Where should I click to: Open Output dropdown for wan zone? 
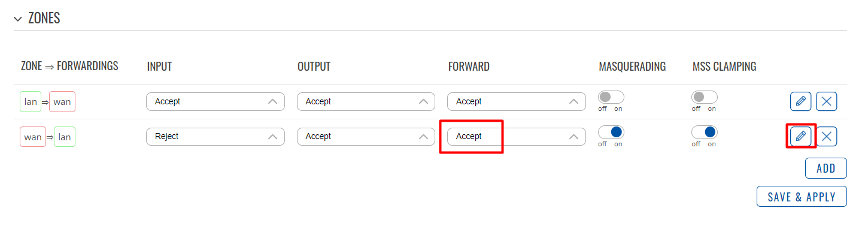tap(366, 137)
